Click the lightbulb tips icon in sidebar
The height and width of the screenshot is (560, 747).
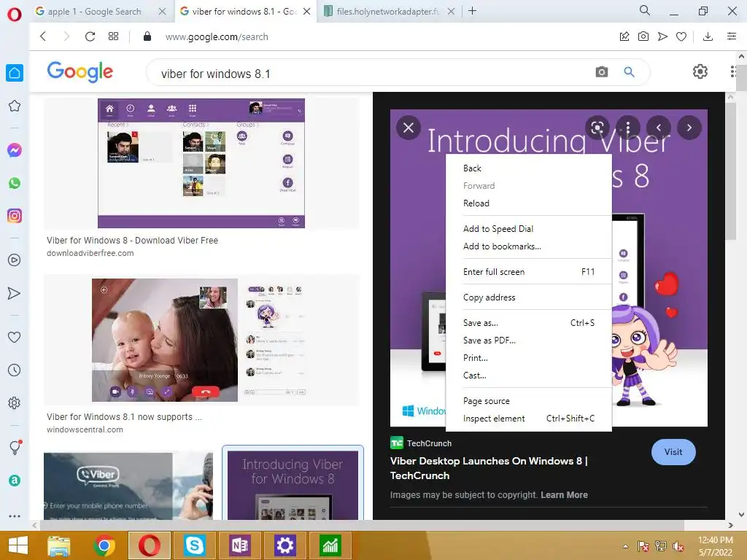coord(15,447)
